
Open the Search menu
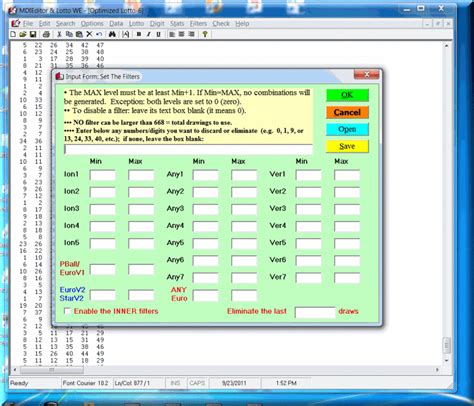[x=65, y=24]
